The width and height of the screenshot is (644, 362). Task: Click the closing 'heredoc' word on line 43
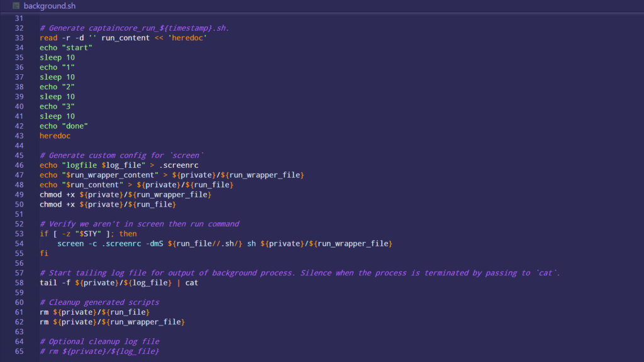(x=55, y=136)
